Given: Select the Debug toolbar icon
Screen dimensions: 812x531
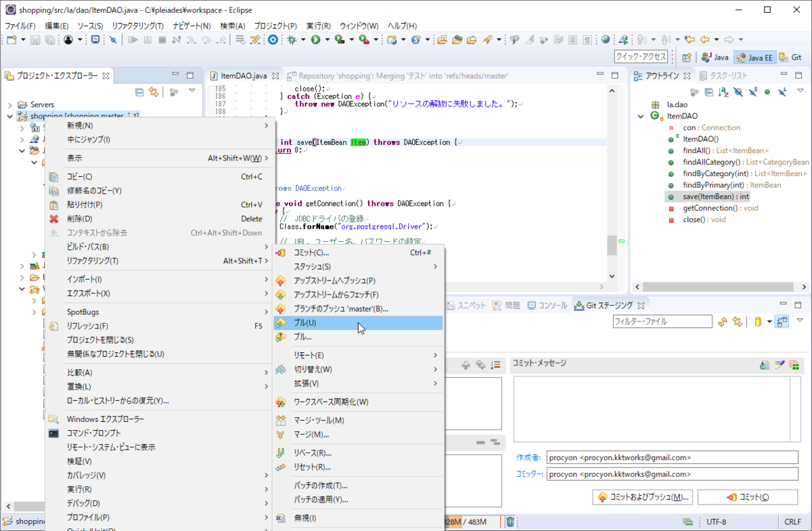Looking at the screenshot, I should tap(292, 39).
